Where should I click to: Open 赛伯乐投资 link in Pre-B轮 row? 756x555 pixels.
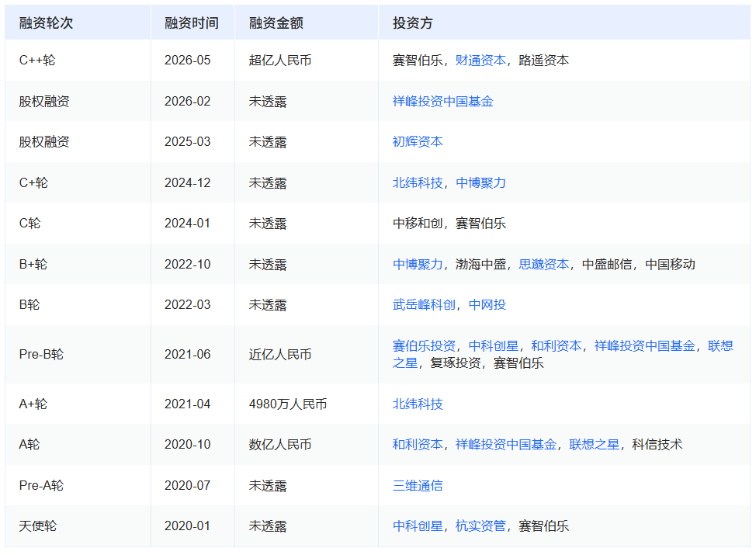tap(424, 345)
